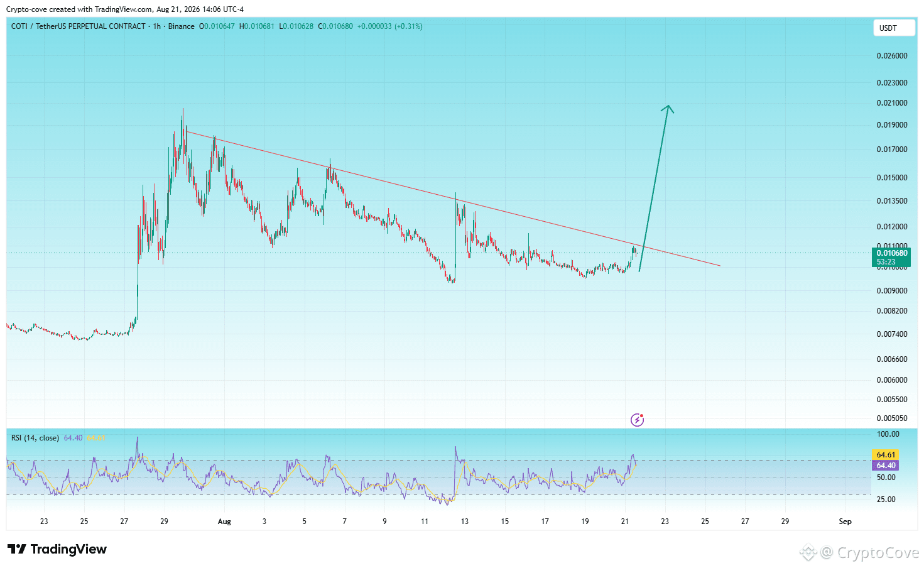
Task: Click the 0.012000 price axis label
Action: pyautogui.click(x=892, y=227)
